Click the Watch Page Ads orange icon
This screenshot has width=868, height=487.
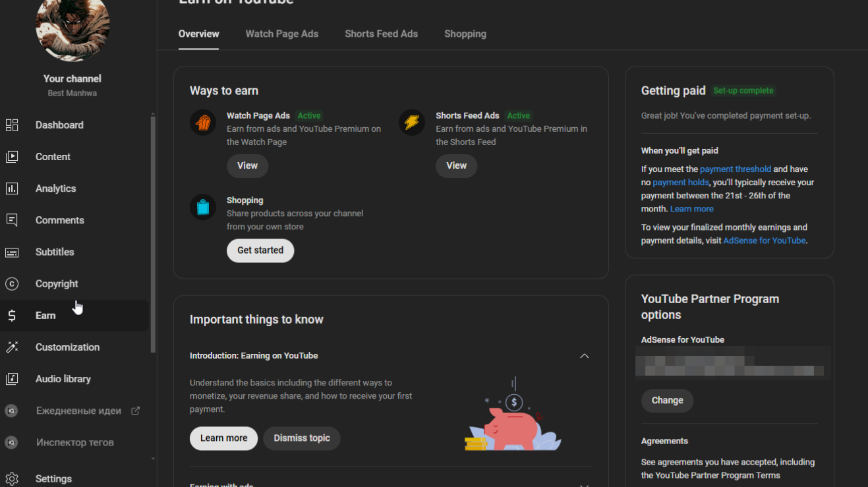tap(203, 123)
